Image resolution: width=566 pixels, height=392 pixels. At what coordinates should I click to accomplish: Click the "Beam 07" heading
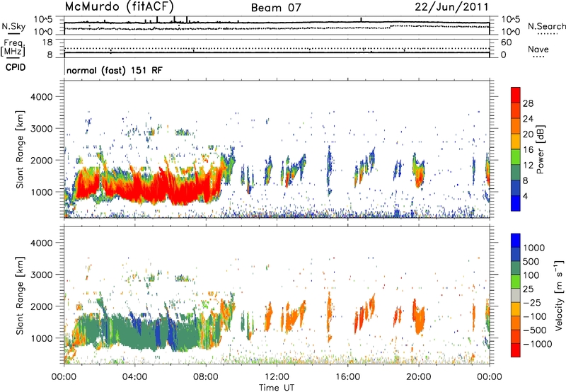[x=276, y=8]
